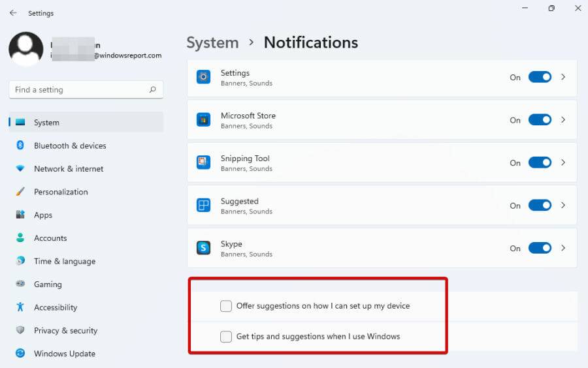Image resolution: width=588 pixels, height=368 pixels.
Task: Expand Suggested notification options chevron
Action: [x=563, y=205]
